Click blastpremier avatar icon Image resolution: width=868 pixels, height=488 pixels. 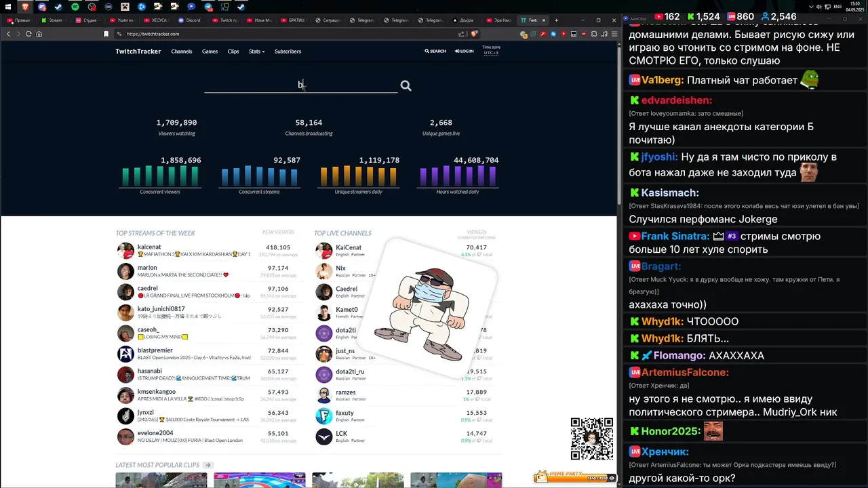click(x=125, y=354)
